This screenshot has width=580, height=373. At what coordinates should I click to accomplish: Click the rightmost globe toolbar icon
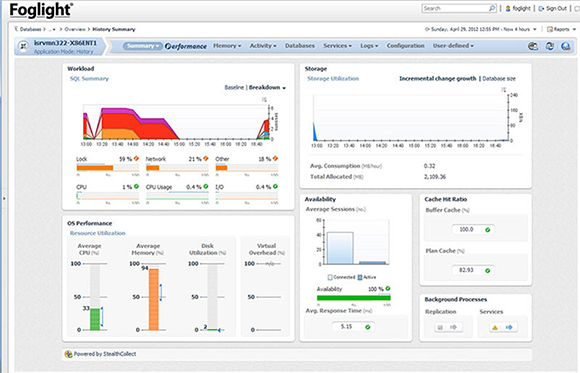click(x=566, y=46)
